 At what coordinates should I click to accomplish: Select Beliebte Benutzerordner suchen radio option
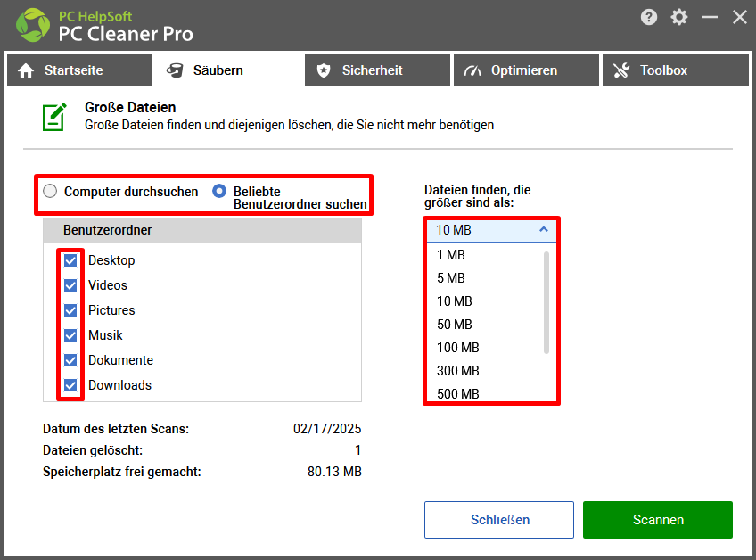219,191
